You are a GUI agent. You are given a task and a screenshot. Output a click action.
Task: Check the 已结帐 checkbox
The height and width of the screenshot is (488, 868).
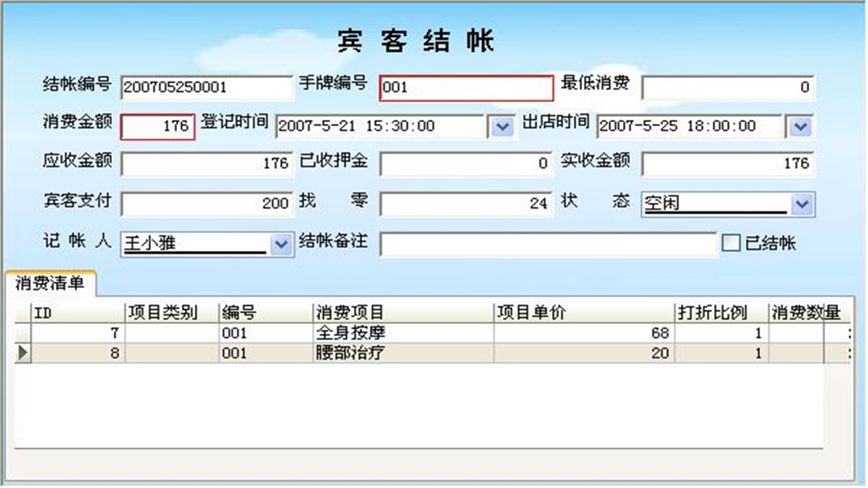[732, 243]
